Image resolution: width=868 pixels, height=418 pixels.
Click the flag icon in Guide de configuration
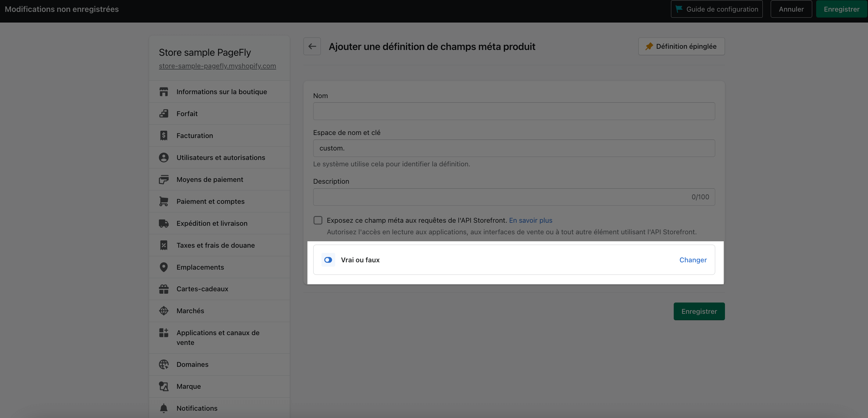pos(679,9)
